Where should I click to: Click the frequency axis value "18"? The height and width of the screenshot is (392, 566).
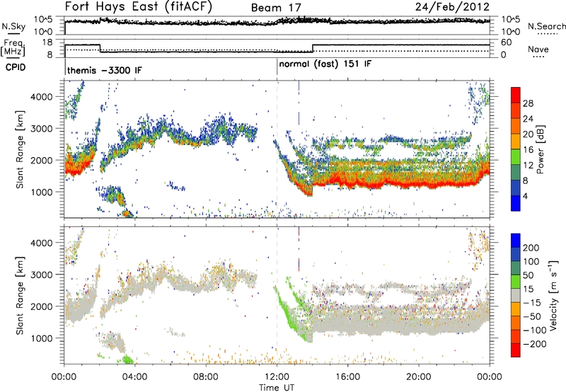(47, 42)
